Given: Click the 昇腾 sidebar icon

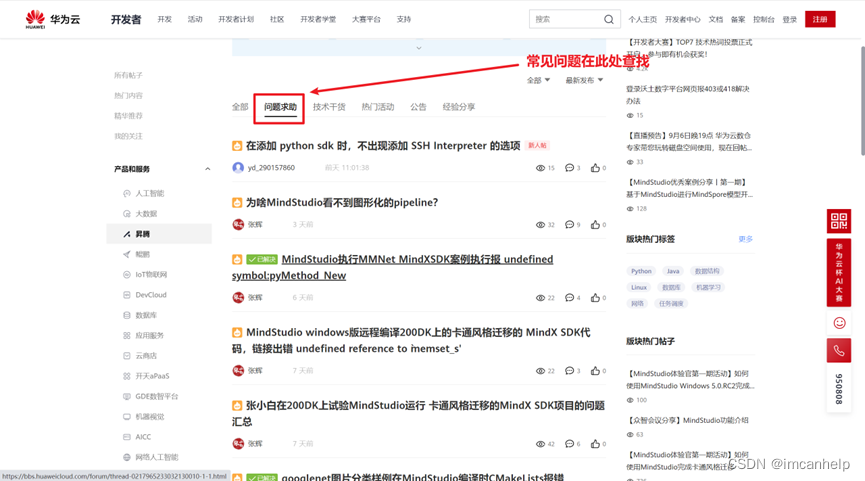Looking at the screenshot, I should click(127, 234).
